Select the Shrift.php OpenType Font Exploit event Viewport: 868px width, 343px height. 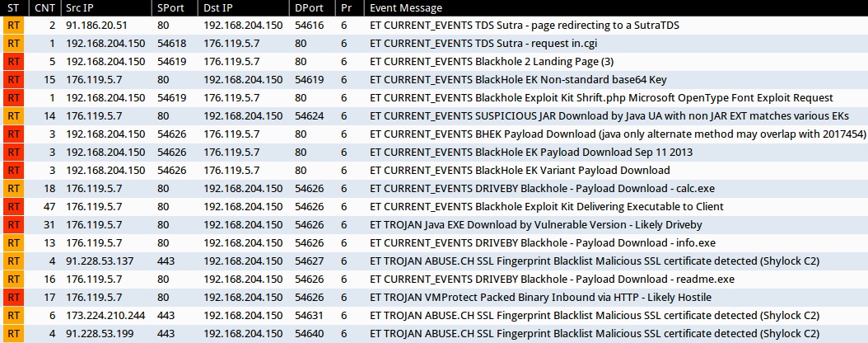602,98
